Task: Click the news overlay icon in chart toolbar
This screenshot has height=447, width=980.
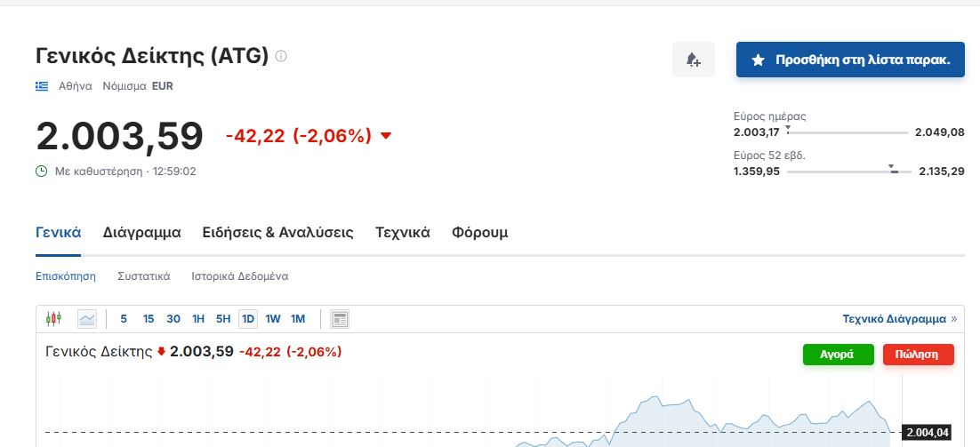Action: [339, 319]
